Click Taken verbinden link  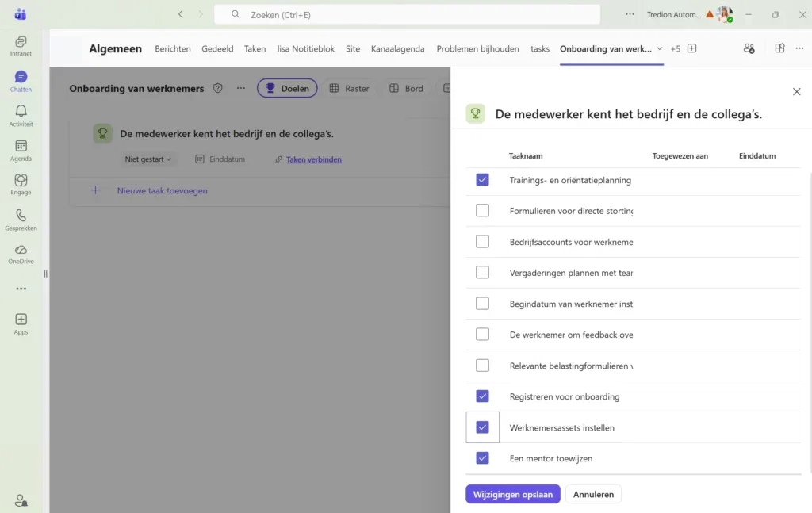click(x=314, y=159)
